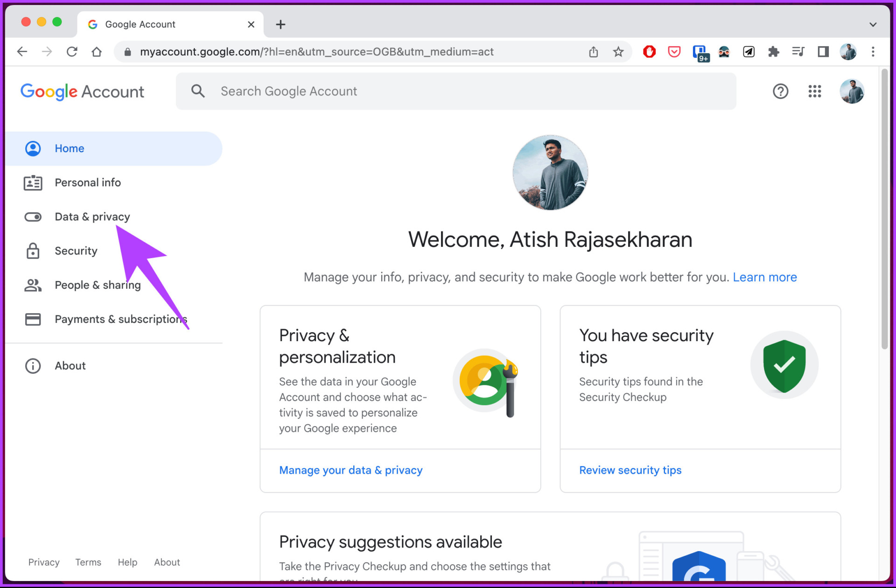
Task: Click the green security shield illustration
Action: click(784, 365)
